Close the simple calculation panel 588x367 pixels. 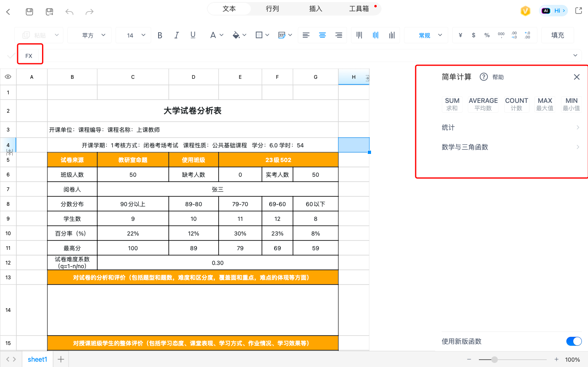[577, 77]
